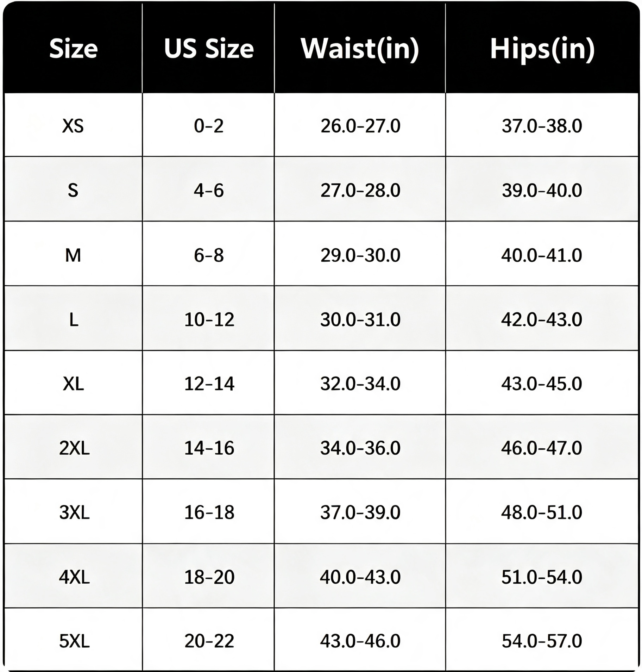Click the 26.0-27.0 waist value
Image resolution: width=642 pixels, height=672 pixels.
pyautogui.click(x=360, y=126)
